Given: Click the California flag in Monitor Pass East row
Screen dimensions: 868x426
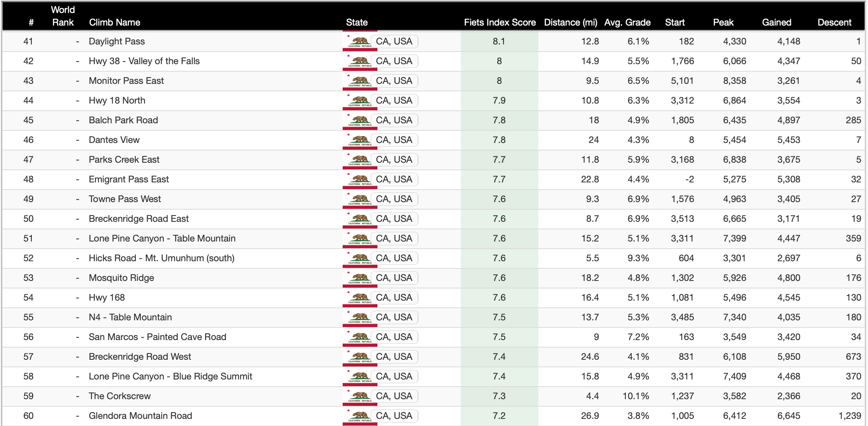Looking at the screenshot, I should pos(359,81).
